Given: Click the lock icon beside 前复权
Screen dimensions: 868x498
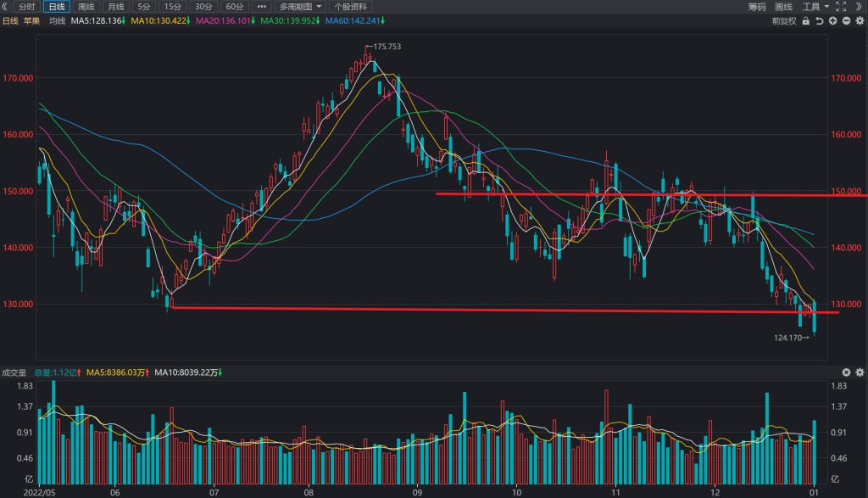Looking at the screenshot, I should (806, 21).
